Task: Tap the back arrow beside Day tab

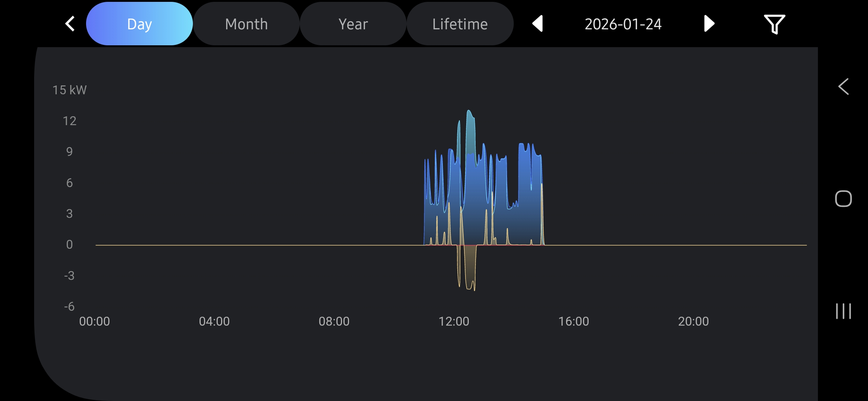Action: [70, 24]
